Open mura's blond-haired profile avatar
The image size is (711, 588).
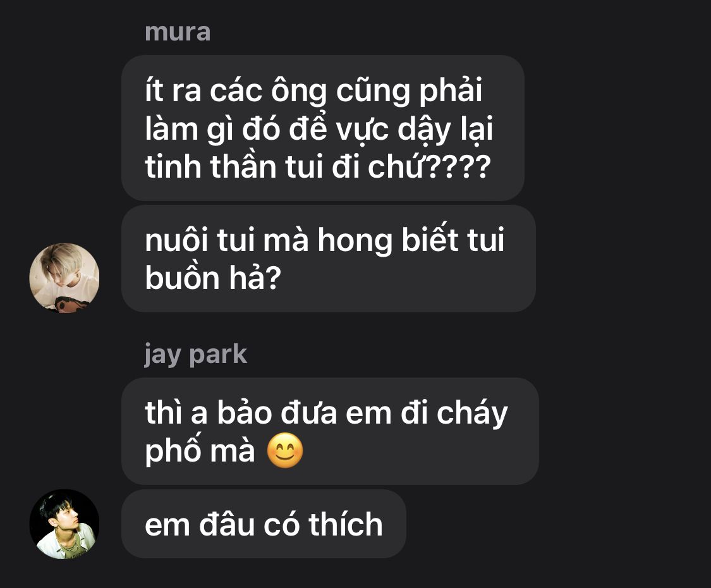64,278
